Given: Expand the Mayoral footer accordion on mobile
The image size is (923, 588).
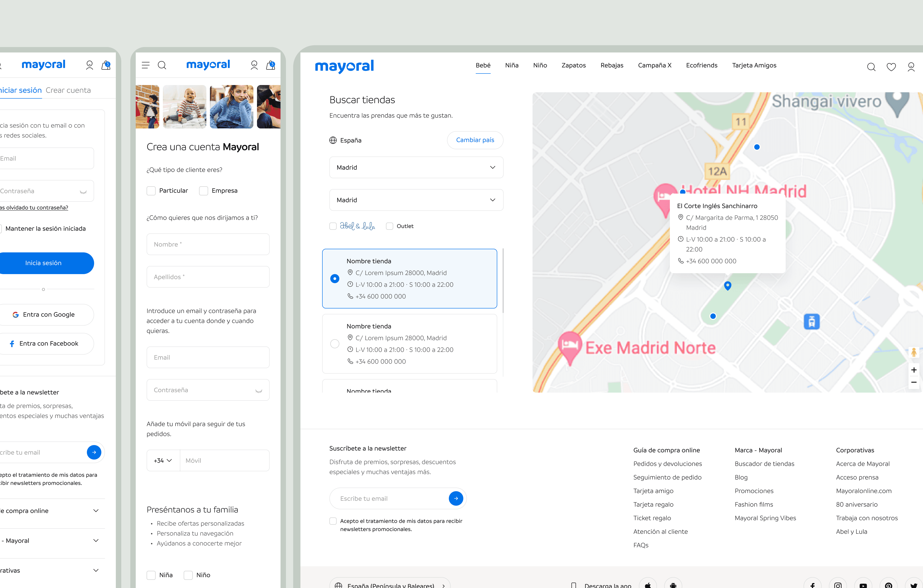Looking at the screenshot, I should point(96,541).
